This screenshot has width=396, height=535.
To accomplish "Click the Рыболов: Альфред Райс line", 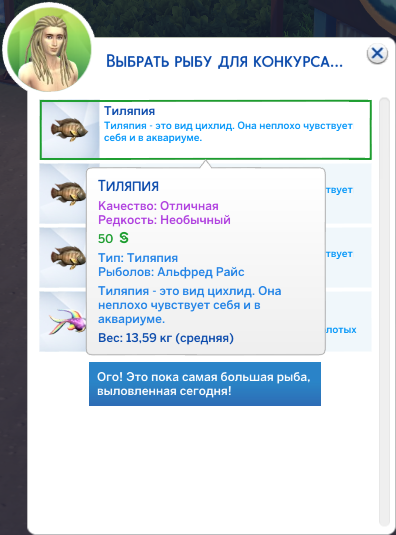I will [171, 272].
